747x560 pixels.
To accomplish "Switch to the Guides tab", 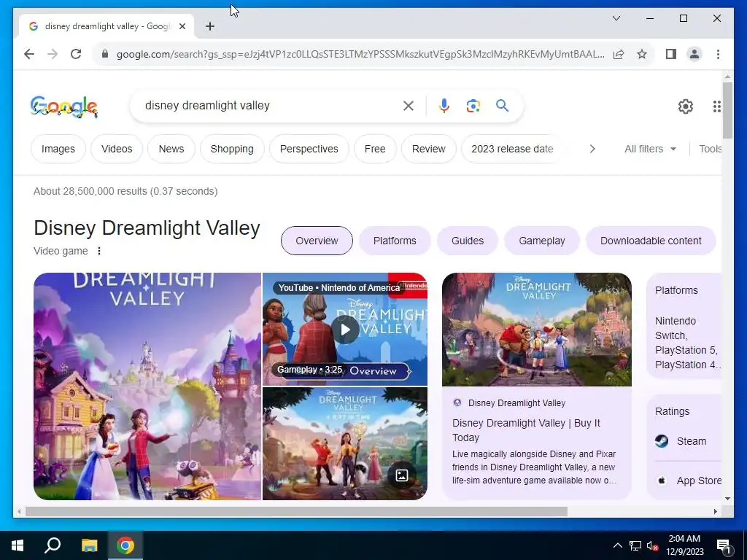I will point(468,241).
